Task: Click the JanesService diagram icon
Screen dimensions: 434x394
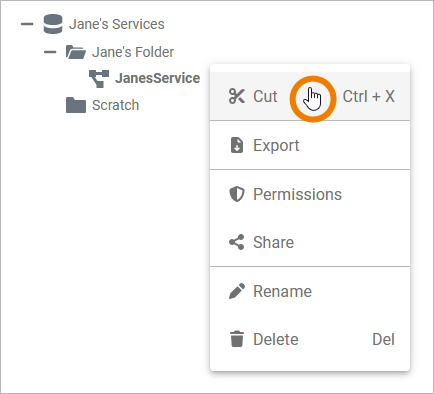Action: point(99,79)
